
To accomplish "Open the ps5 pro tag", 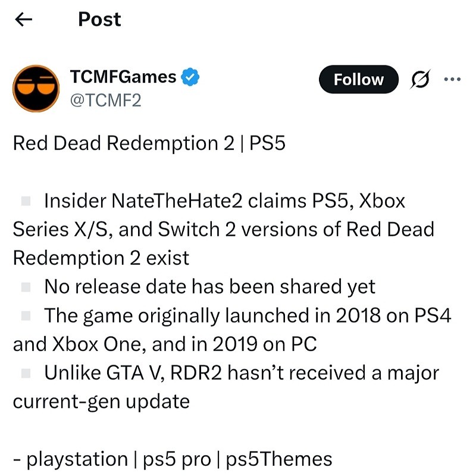I will (x=178, y=459).
